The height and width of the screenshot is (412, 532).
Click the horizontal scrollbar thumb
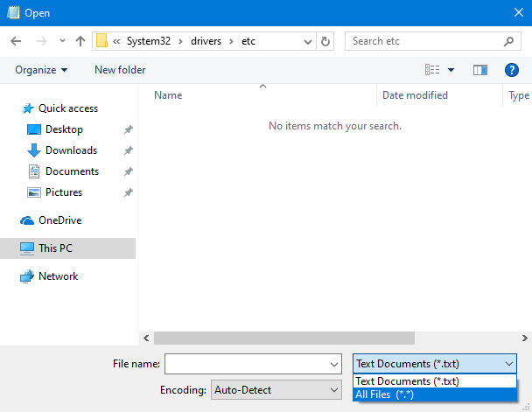(284, 338)
